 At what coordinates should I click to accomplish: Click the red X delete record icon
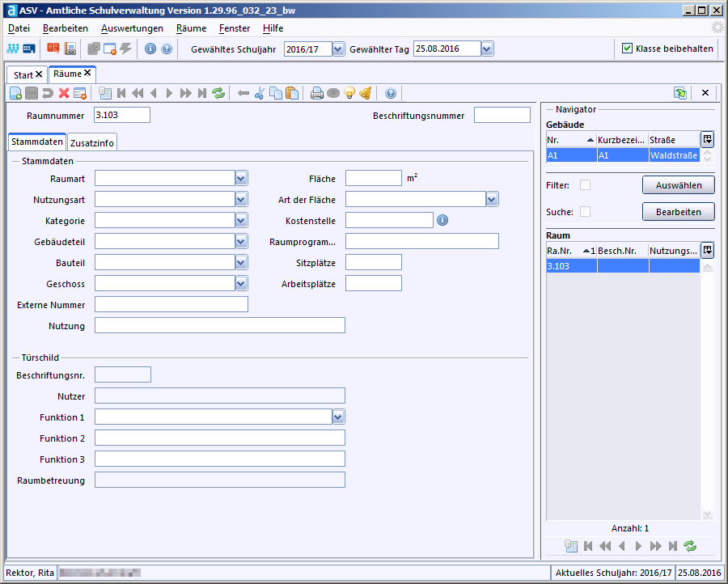pos(63,93)
